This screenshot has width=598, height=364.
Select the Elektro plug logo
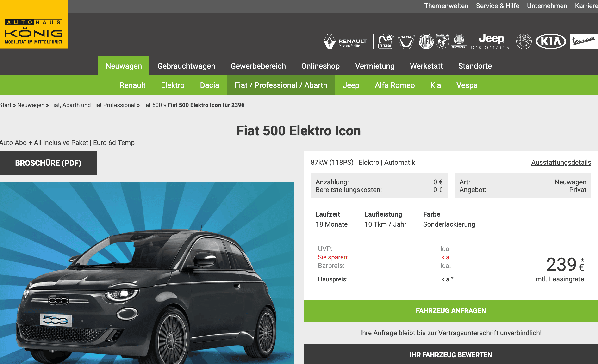click(x=386, y=42)
